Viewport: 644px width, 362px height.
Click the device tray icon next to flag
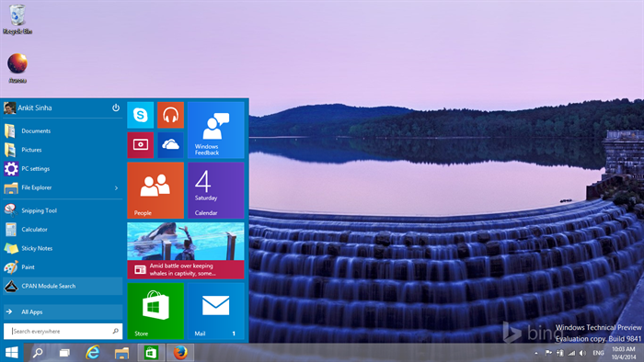coord(559,353)
